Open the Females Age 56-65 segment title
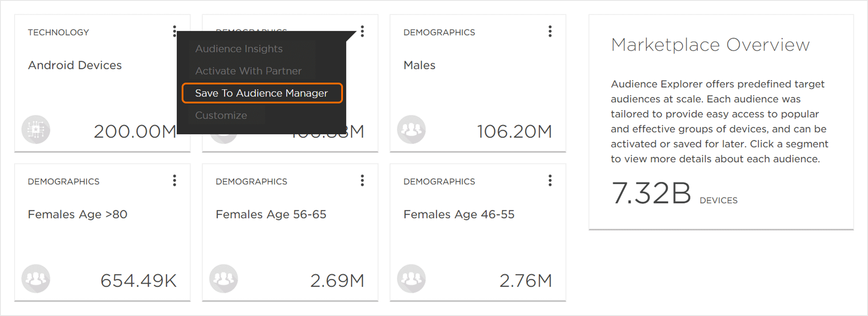 click(x=271, y=214)
